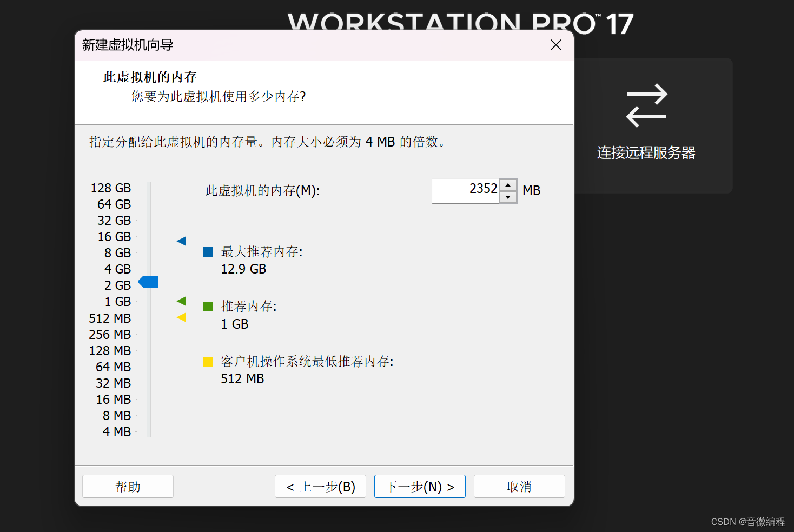Screen dimensions: 794x532
Task: Click the 最大推荐内存 label text
Action: [x=262, y=252]
